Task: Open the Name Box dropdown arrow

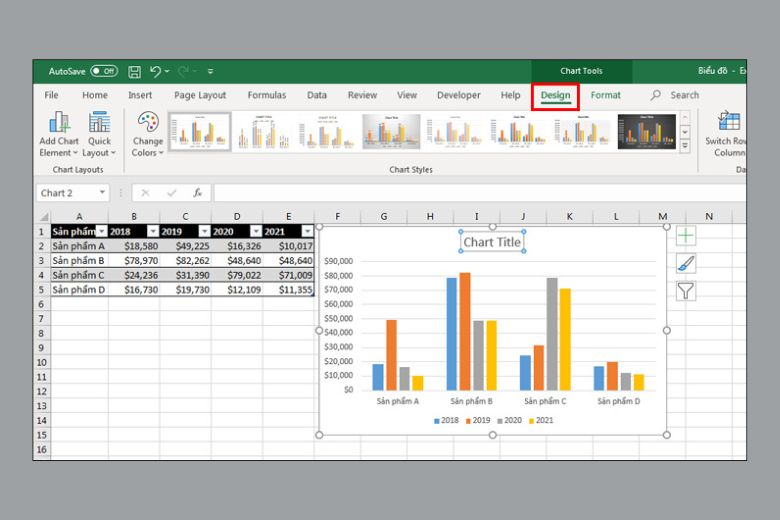Action: point(102,193)
